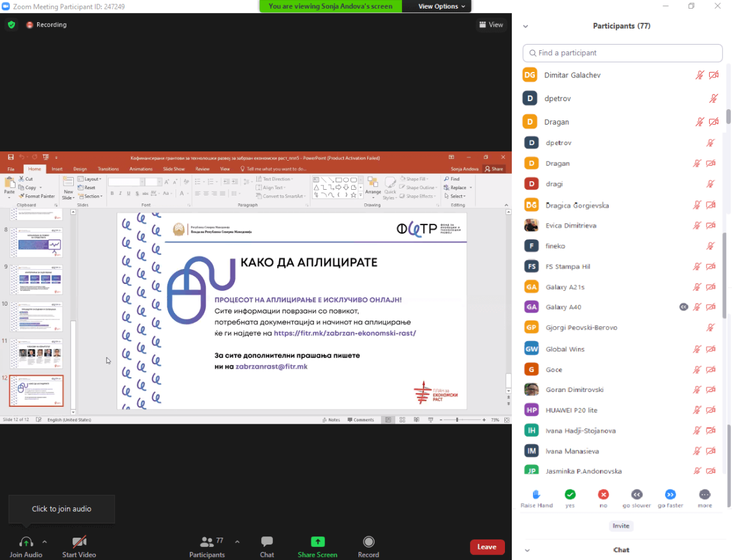The image size is (732, 560).
Task: Click the Raise Hand icon
Action: (x=537, y=494)
